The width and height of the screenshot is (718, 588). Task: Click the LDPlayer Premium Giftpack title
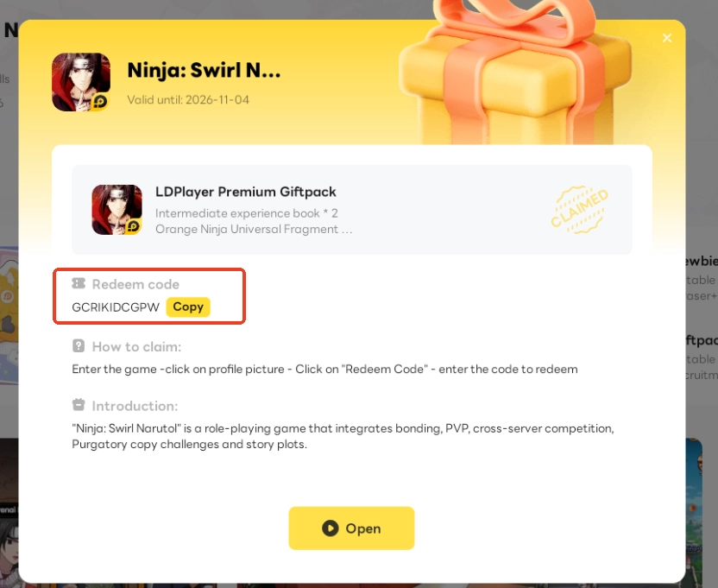pos(245,192)
